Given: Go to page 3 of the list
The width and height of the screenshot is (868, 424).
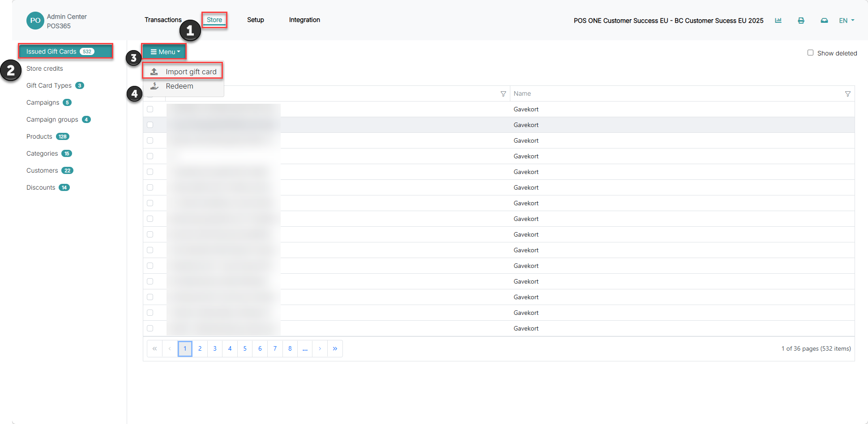Looking at the screenshot, I should click(x=215, y=348).
